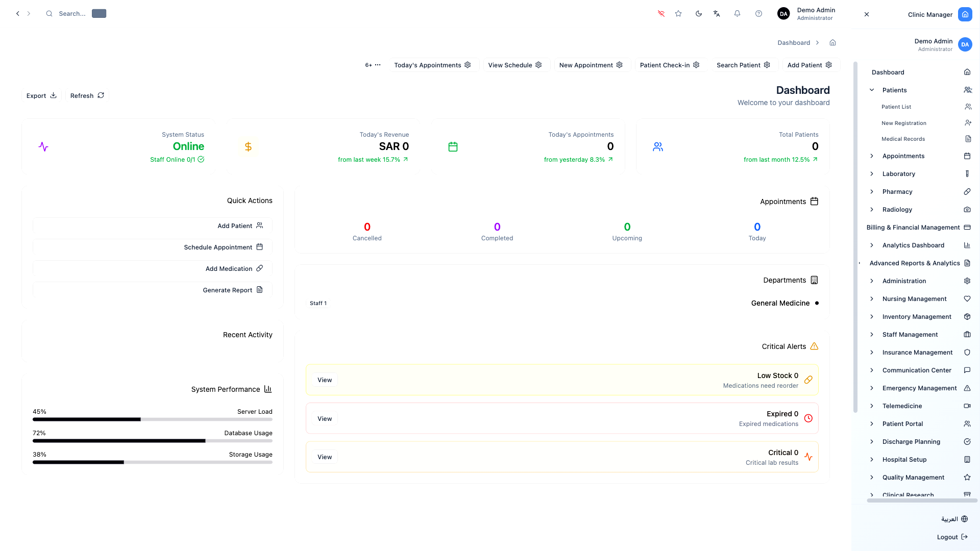Collapse the Patients sidebar section
Image resolution: width=980 pixels, height=551 pixels.
(x=872, y=90)
